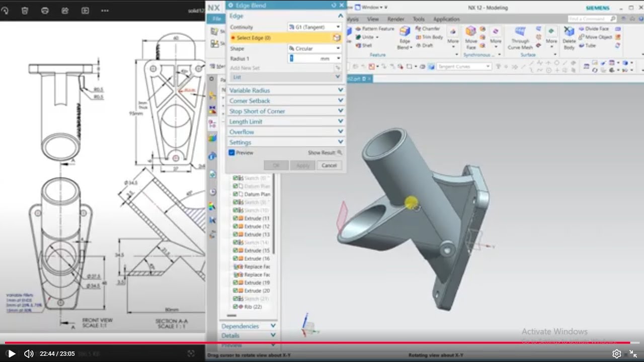Switch to the Tools ribbon tab
Screen dimensions: 644x362
pos(419,19)
